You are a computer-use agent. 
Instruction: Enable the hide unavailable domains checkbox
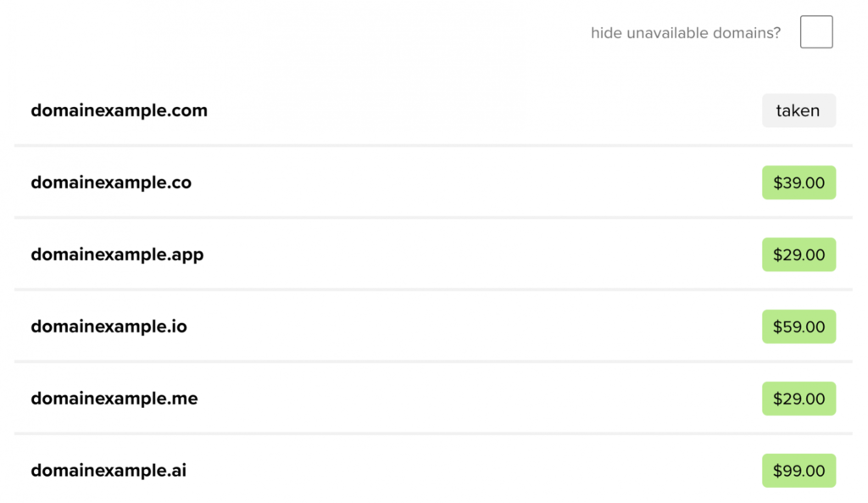[816, 32]
